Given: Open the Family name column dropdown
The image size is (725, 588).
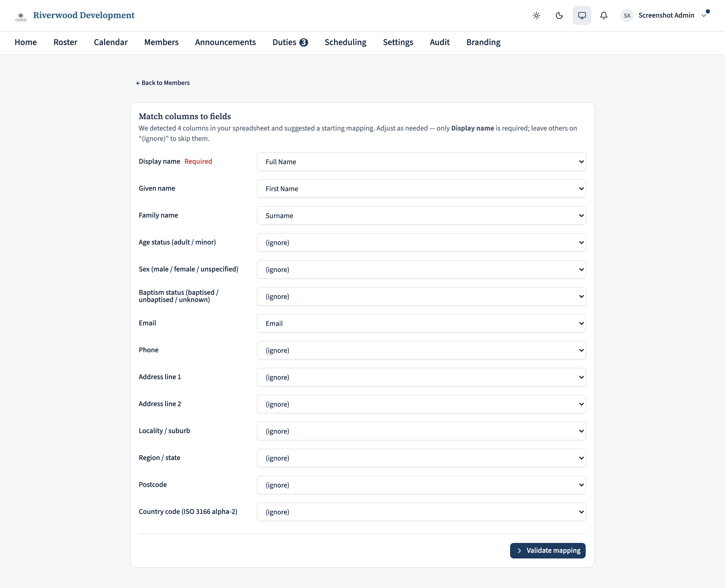Looking at the screenshot, I should tap(421, 216).
